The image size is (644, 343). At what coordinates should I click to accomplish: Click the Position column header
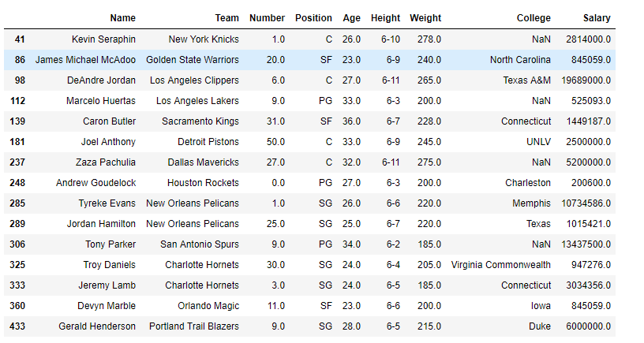pyautogui.click(x=313, y=18)
